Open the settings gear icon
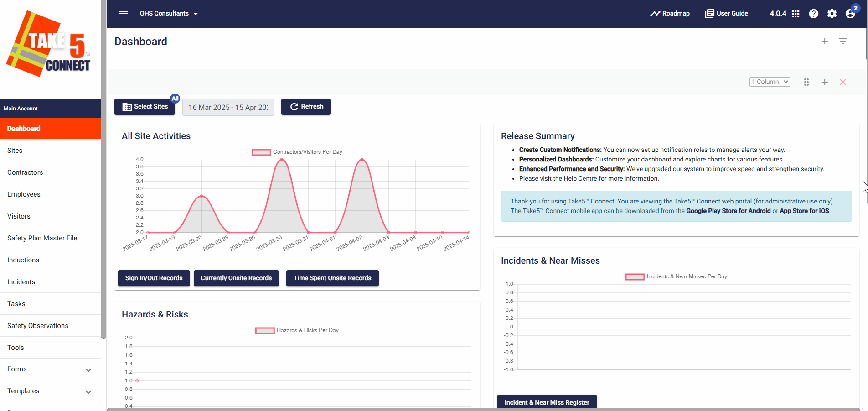 coord(832,14)
